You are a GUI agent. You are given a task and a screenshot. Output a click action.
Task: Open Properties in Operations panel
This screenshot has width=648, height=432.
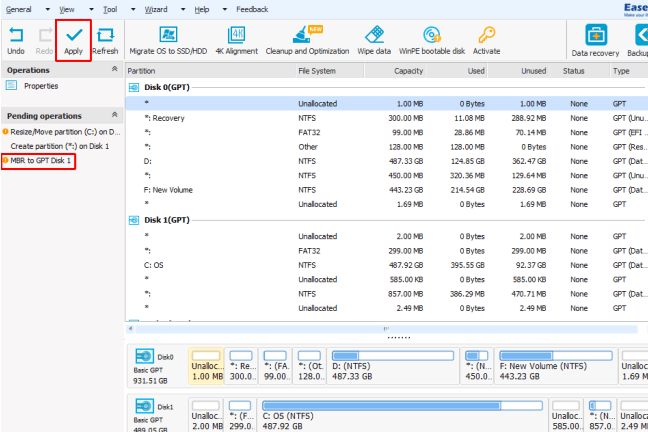pos(40,86)
